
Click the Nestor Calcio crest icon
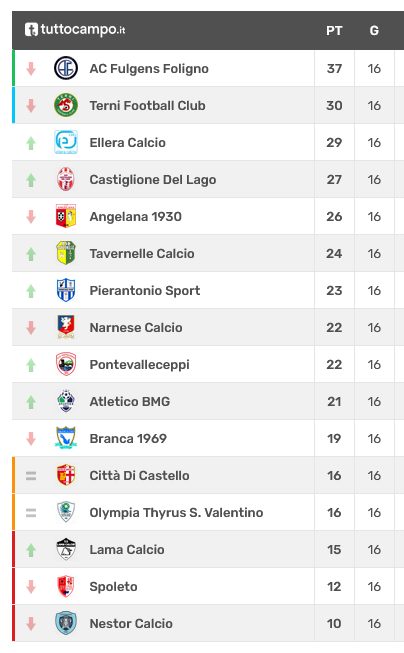coord(66,623)
